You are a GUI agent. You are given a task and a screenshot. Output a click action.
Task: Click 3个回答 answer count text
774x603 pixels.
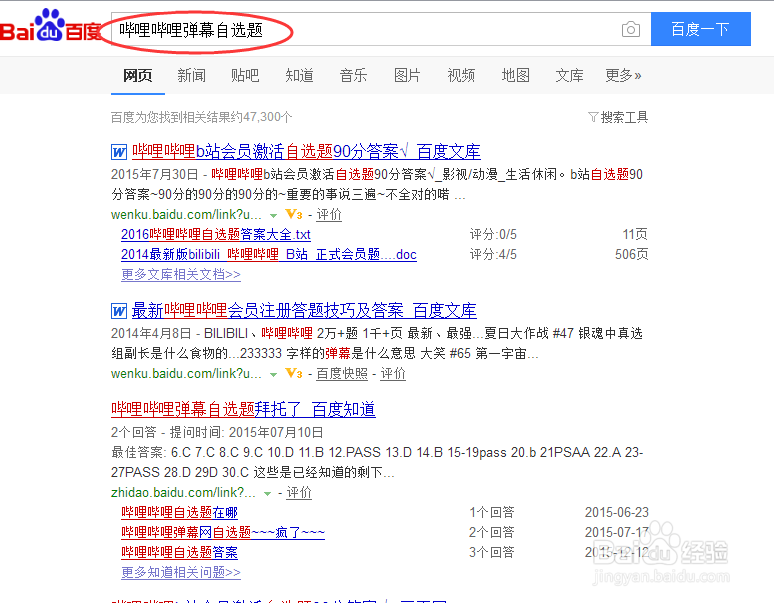point(492,552)
